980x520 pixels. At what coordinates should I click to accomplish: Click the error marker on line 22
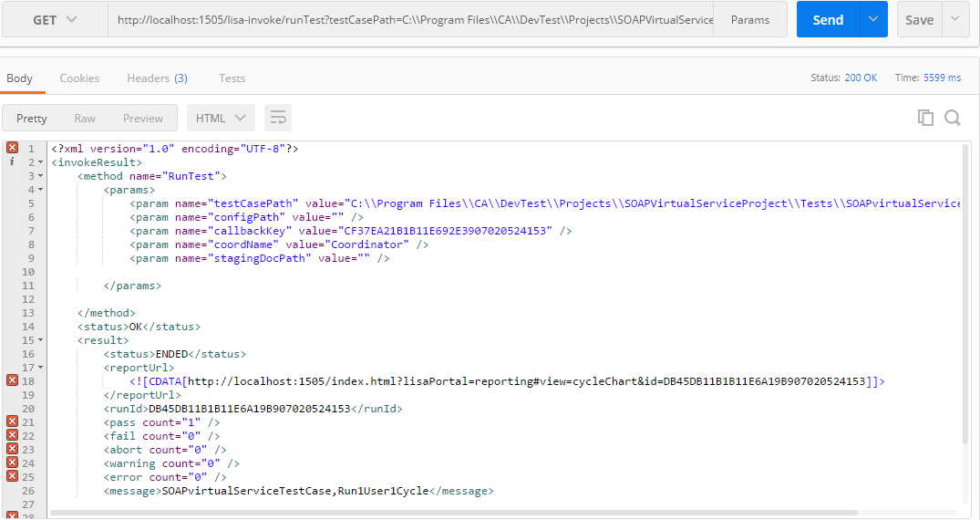click(x=13, y=435)
